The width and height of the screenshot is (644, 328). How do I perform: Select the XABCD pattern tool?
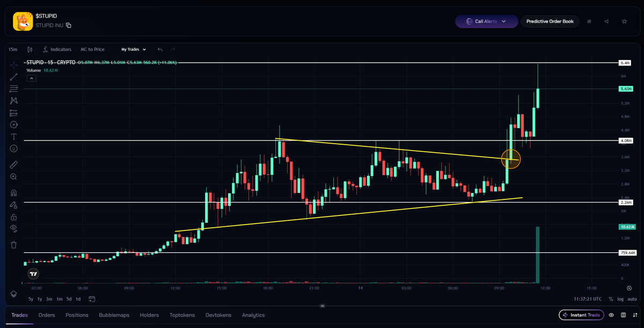click(x=14, y=100)
